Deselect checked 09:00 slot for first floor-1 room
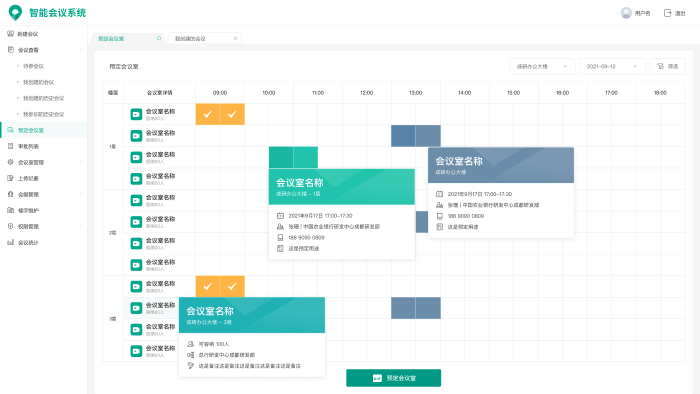Viewport: 700px width, 394px height. [x=208, y=114]
